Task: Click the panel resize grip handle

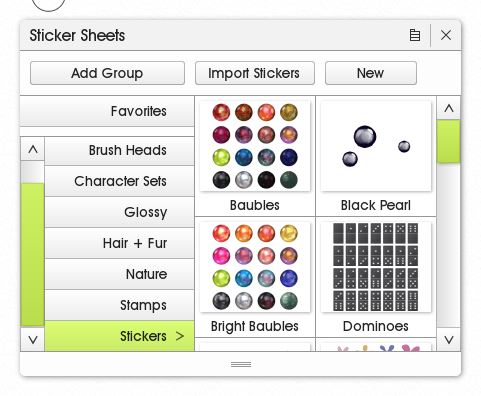Action: tap(241, 364)
